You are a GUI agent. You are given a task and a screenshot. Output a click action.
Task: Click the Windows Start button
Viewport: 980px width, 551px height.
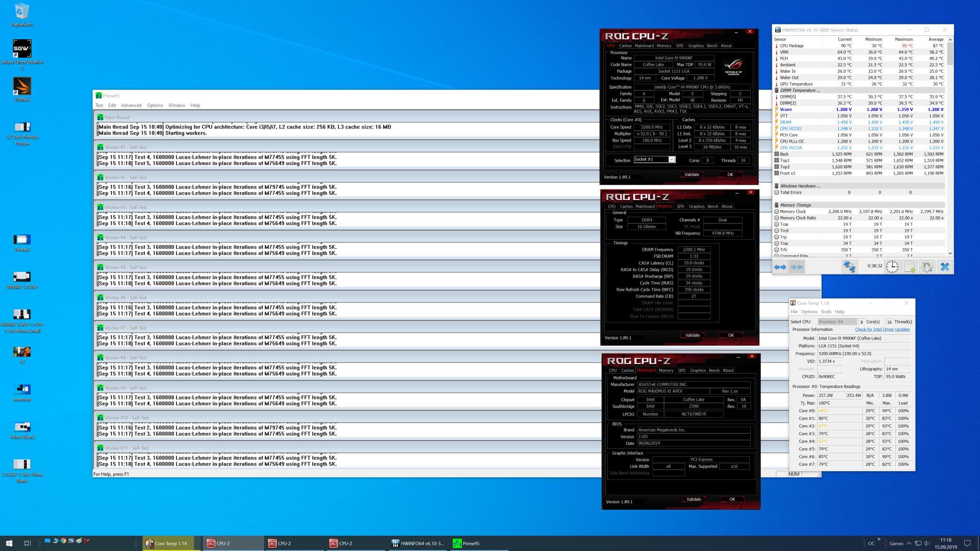tap(9, 543)
